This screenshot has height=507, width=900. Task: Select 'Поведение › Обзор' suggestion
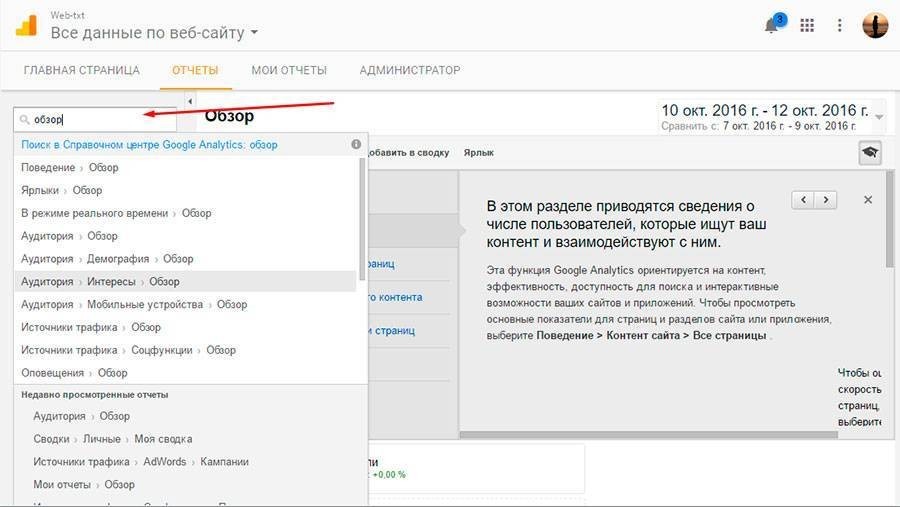[185, 168]
